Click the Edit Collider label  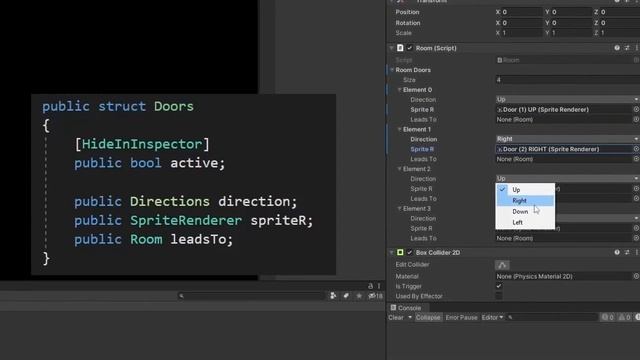coord(412,264)
